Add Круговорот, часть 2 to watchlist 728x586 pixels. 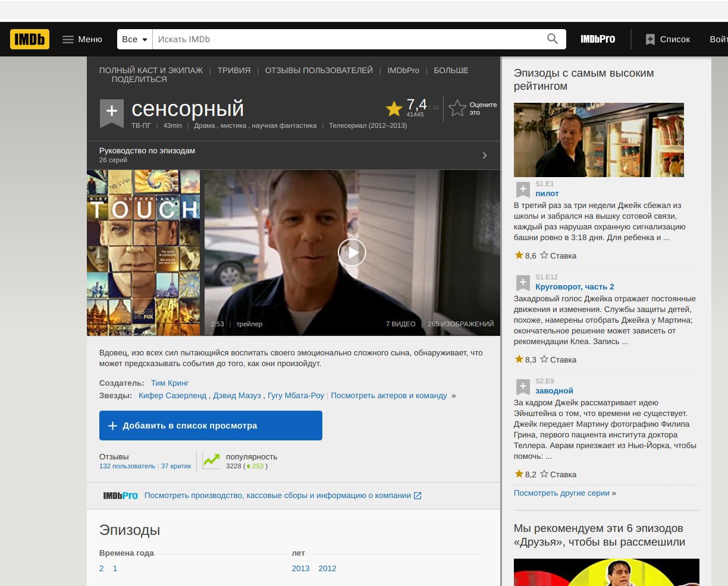(523, 283)
